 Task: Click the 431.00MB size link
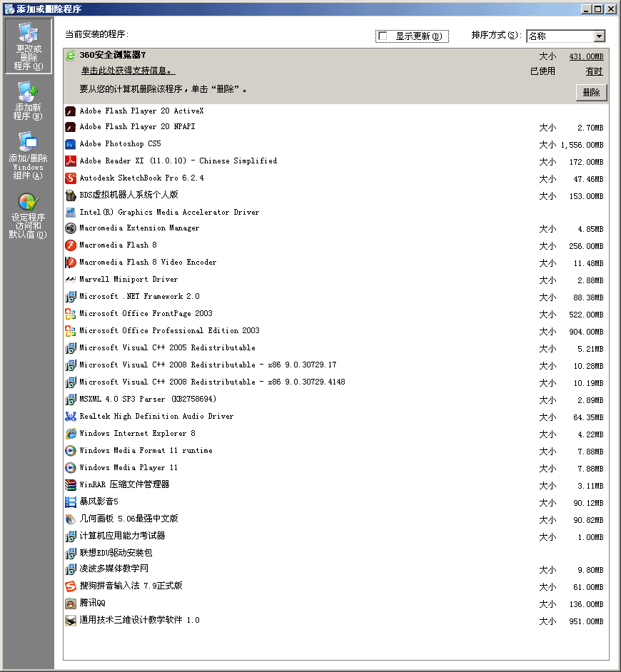point(586,56)
